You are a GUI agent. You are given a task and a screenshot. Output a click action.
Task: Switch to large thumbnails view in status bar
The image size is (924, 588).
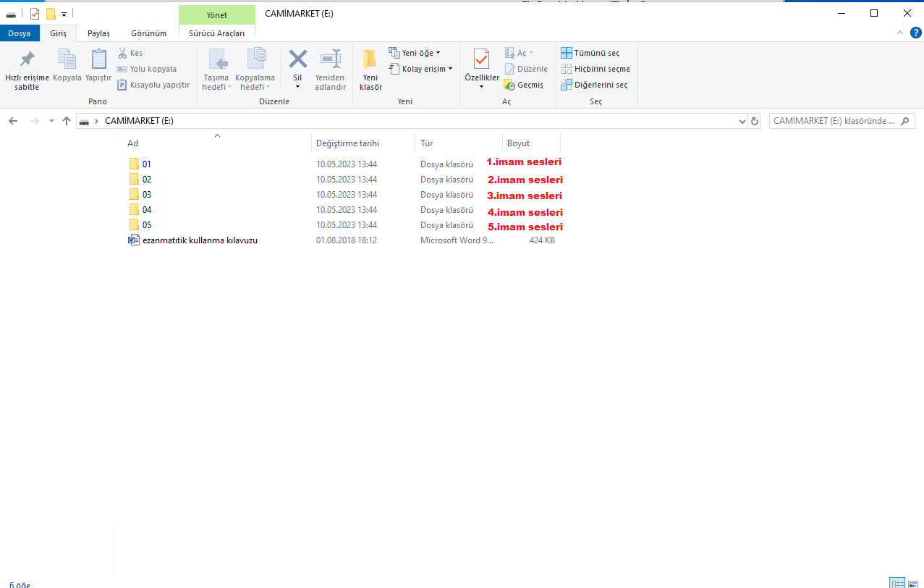[913, 583]
